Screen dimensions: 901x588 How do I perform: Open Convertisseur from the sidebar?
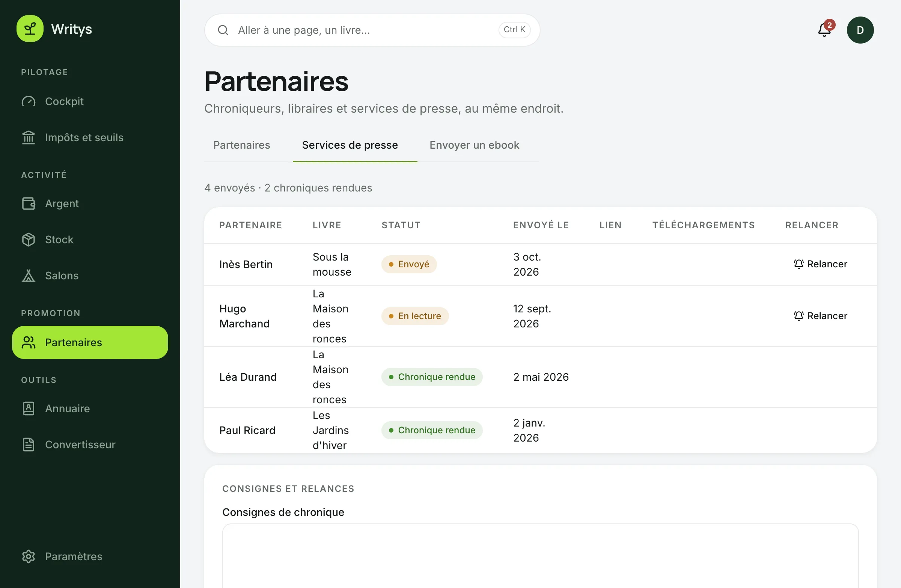[x=90, y=445]
